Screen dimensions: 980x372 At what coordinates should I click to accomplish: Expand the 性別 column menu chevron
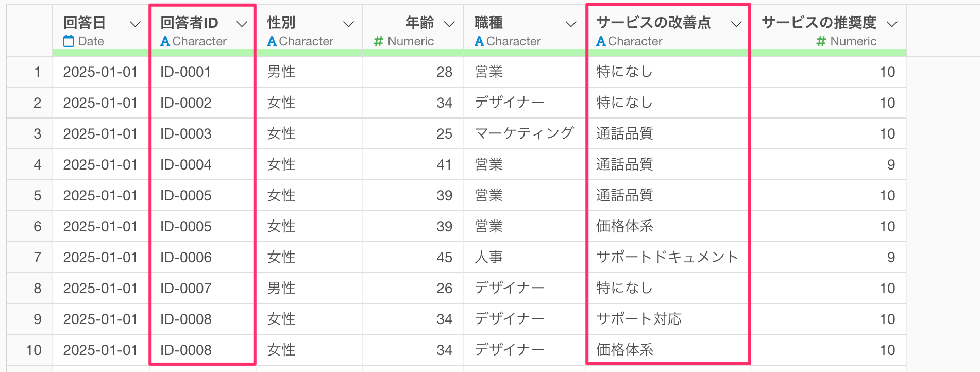click(x=349, y=24)
